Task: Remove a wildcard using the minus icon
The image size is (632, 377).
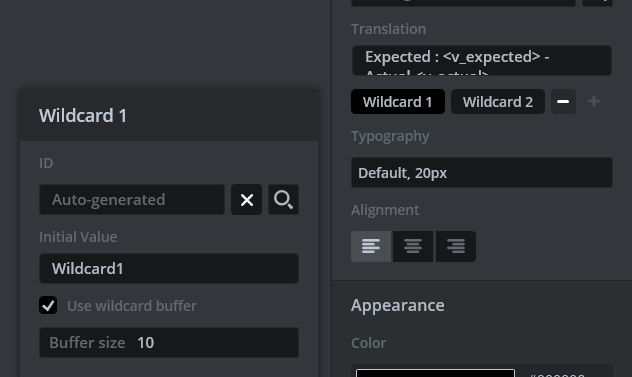Action: click(x=563, y=102)
